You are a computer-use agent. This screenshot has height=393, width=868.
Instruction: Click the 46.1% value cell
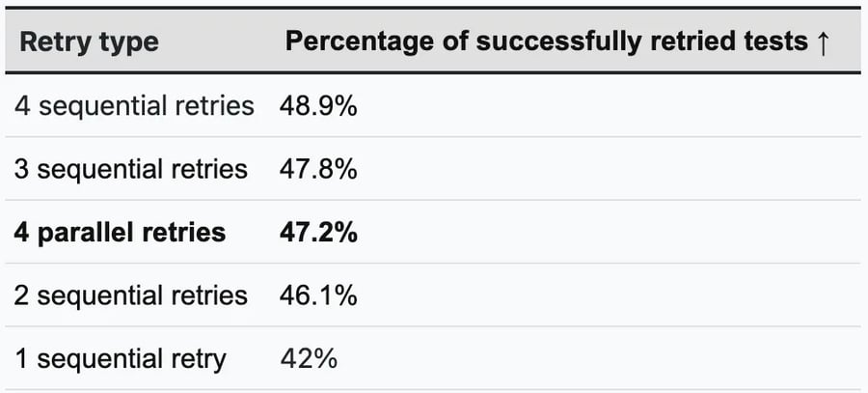coord(318,295)
